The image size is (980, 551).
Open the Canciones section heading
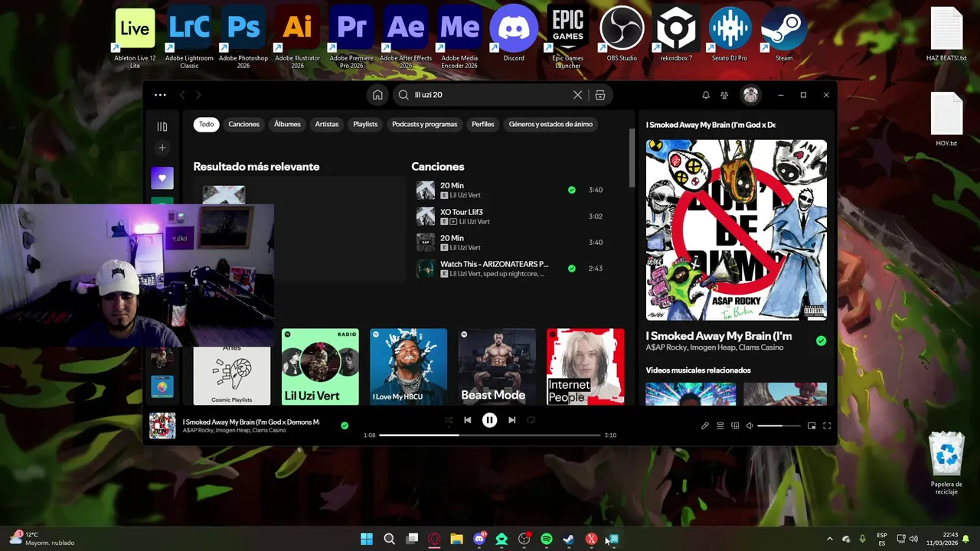tap(438, 166)
